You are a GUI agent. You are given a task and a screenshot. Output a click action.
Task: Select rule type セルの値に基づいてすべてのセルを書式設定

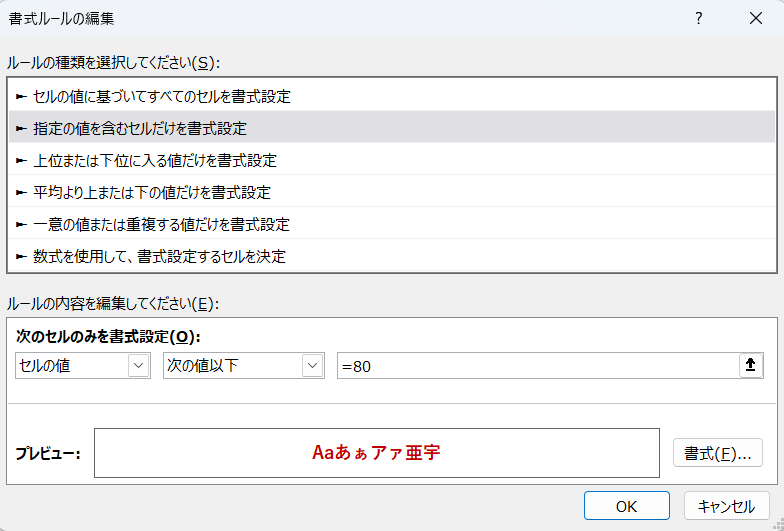click(x=161, y=96)
